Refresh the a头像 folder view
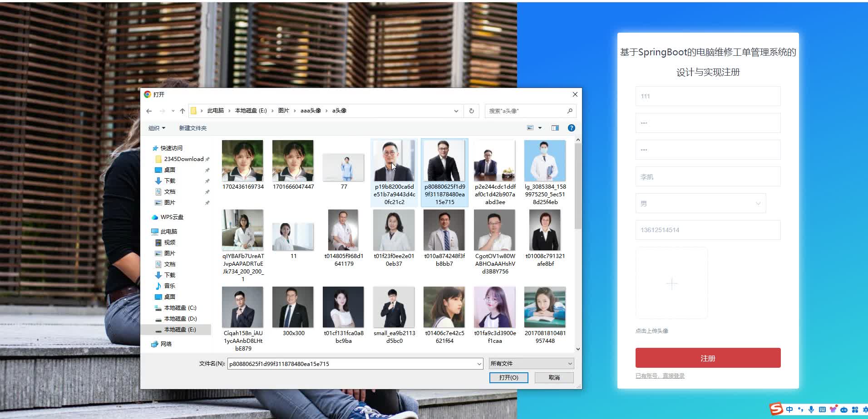This screenshot has width=868, height=419. pyautogui.click(x=471, y=111)
